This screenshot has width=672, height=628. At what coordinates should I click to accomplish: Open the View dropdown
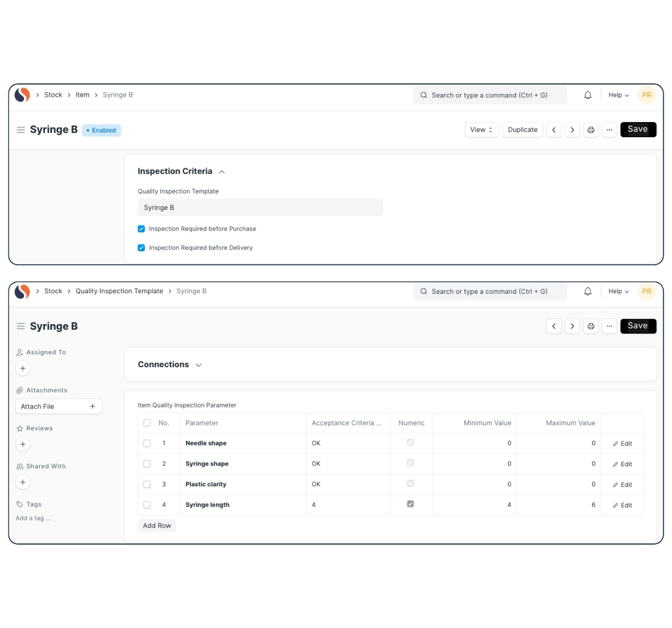coord(481,130)
